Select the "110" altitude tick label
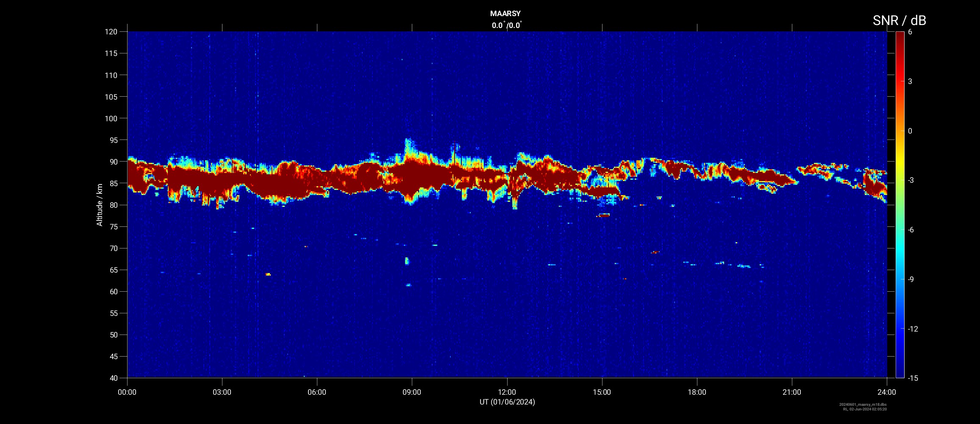The width and height of the screenshot is (980, 424). coord(111,75)
